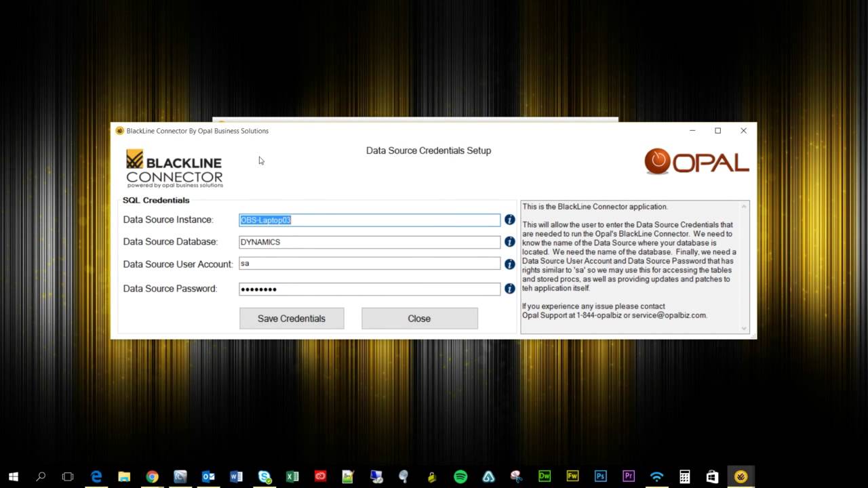The image size is (868, 488).
Task: Maximize the BlackLine Connector window
Action: pyautogui.click(x=717, y=131)
